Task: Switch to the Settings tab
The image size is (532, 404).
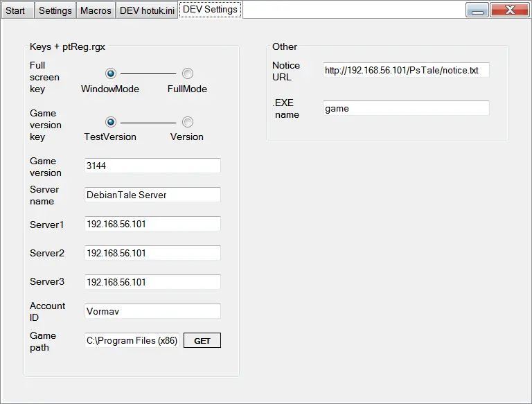Action: [x=55, y=10]
